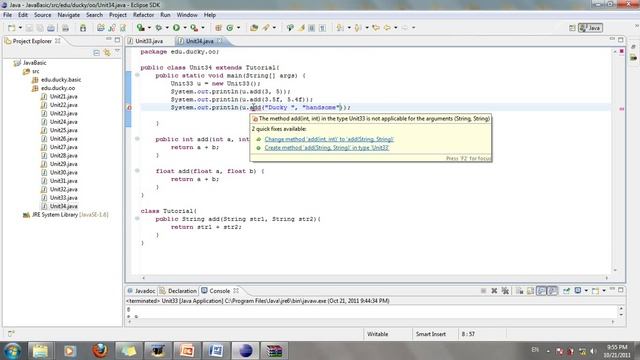Open the Navigate menu
The image size is (640, 360).
point(69,15)
